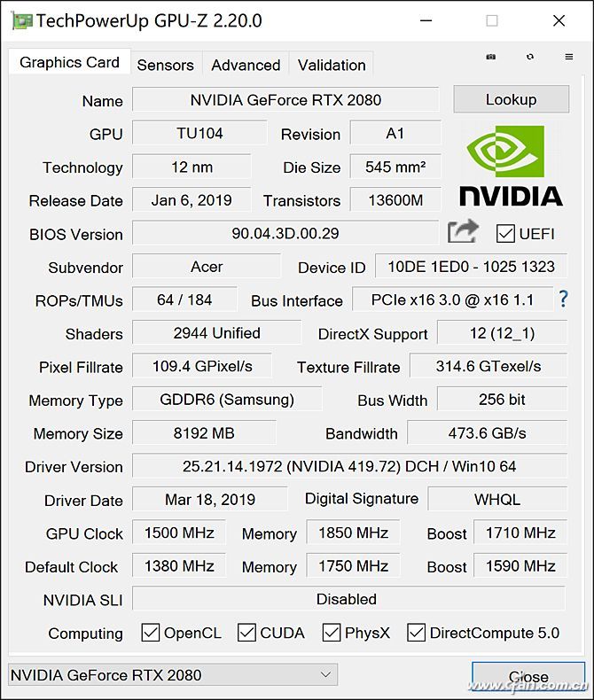Click the NVIDIA logo image
The height and width of the screenshot is (700, 594).
510,166
